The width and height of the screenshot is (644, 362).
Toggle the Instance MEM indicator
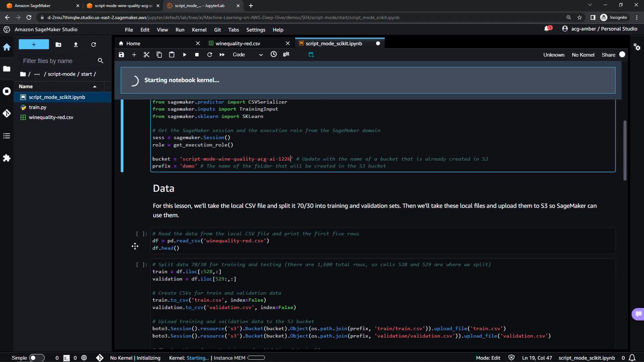(x=256, y=358)
